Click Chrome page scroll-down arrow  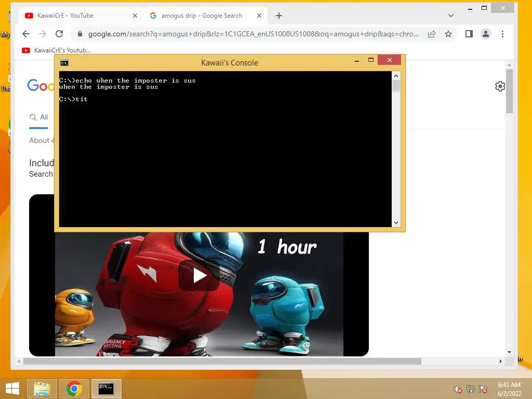pyautogui.click(x=509, y=352)
